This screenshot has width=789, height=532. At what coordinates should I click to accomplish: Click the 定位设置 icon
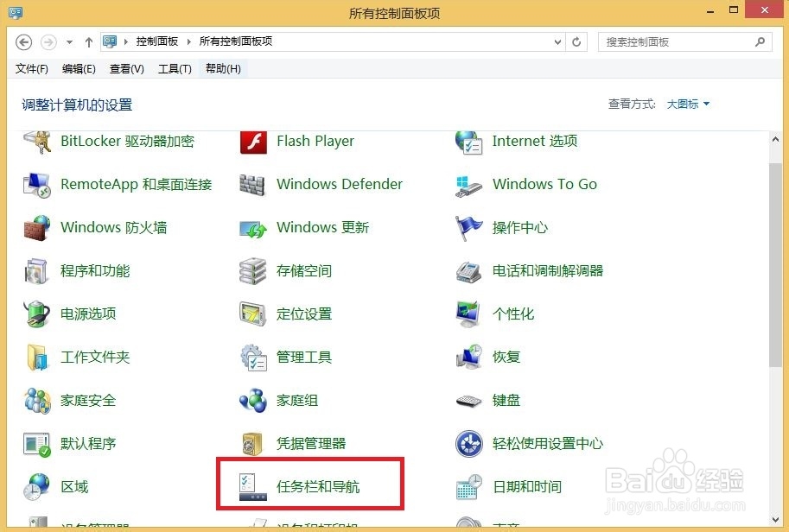coord(252,314)
